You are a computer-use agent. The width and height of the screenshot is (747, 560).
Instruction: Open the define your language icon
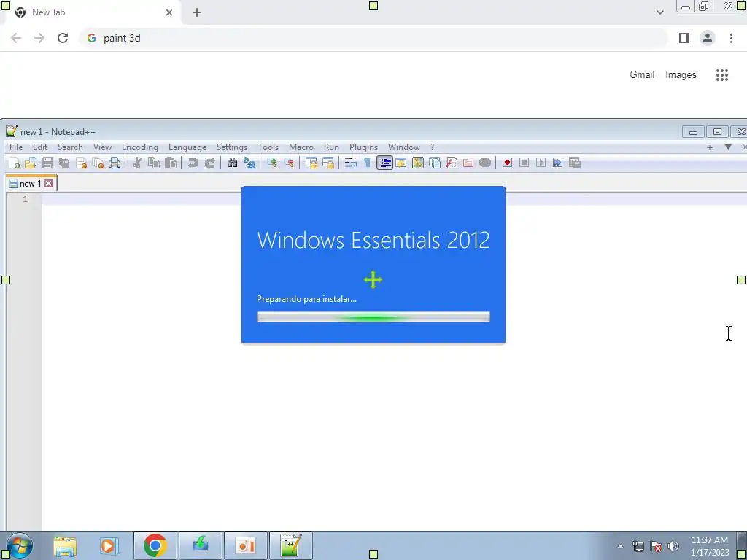click(x=401, y=163)
